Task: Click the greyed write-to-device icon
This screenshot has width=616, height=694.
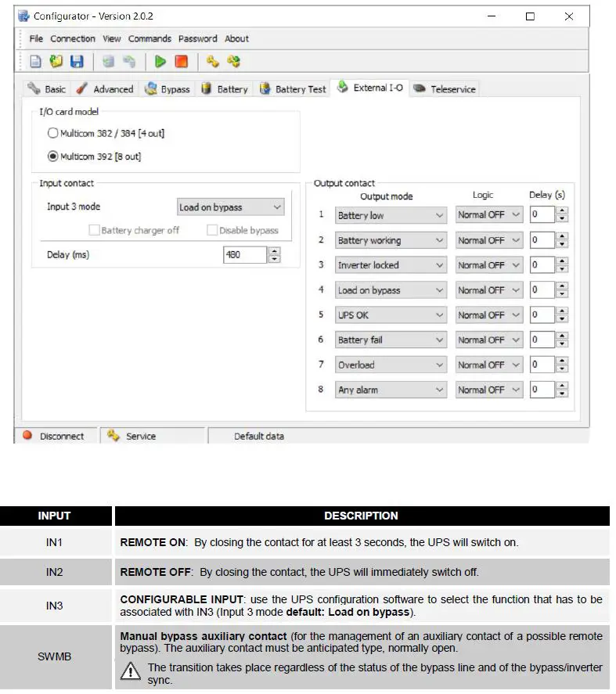Action: (129, 62)
